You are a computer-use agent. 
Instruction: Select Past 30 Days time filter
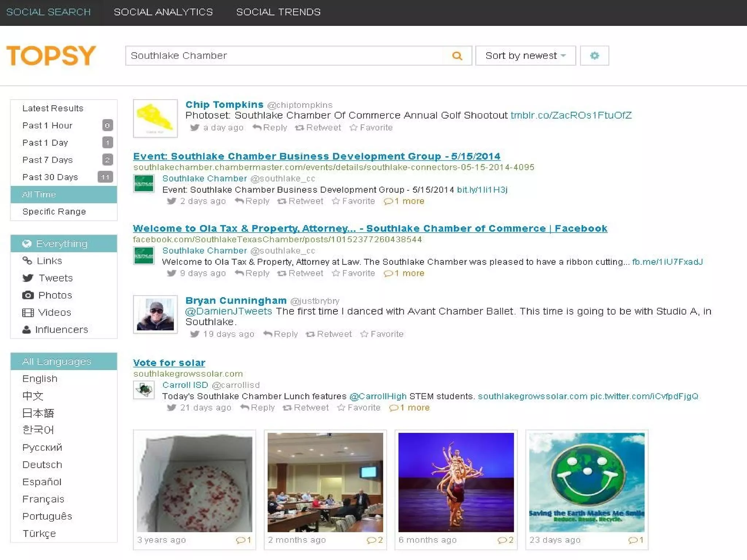[x=50, y=177]
